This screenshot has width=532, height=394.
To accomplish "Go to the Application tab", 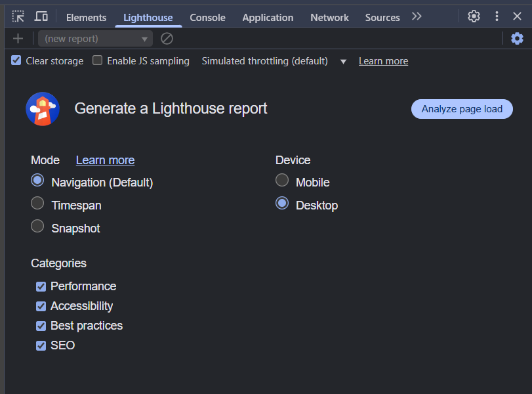I will coord(268,17).
